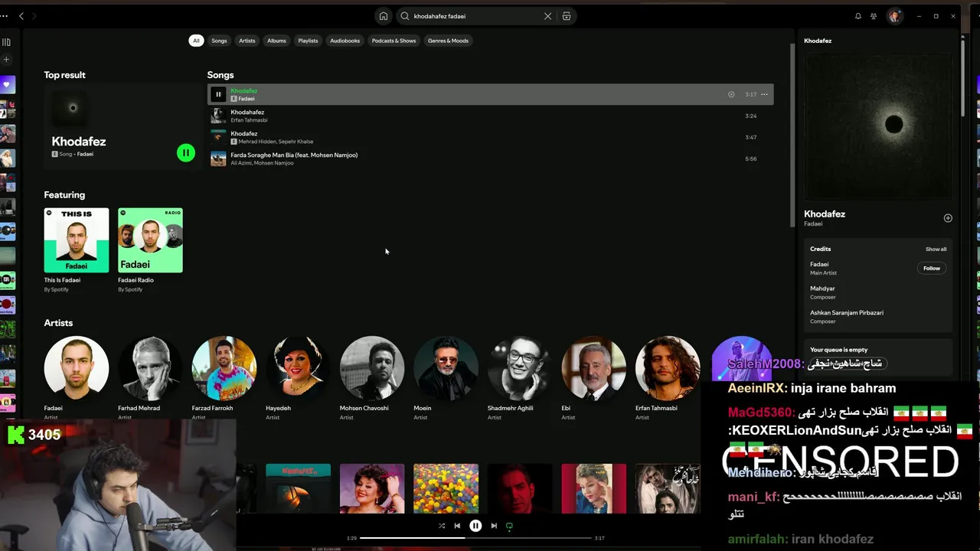Open Fadaei artist profile picture

[x=76, y=368]
